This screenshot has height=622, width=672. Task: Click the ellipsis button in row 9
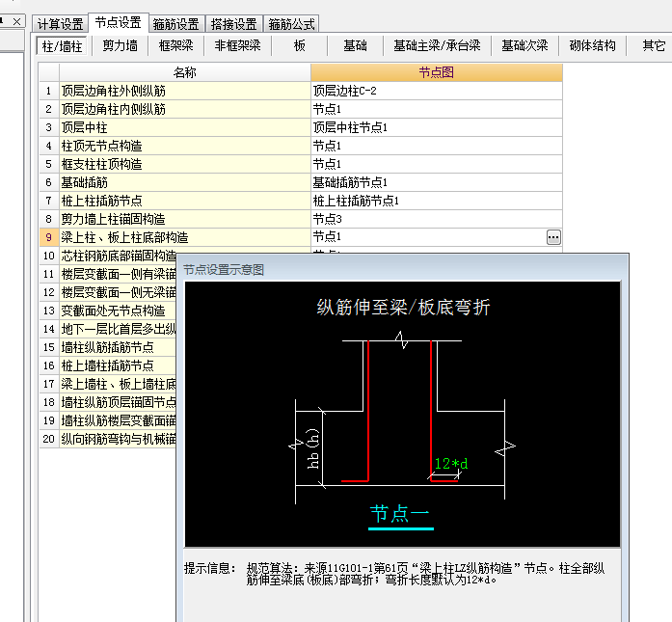click(553, 237)
